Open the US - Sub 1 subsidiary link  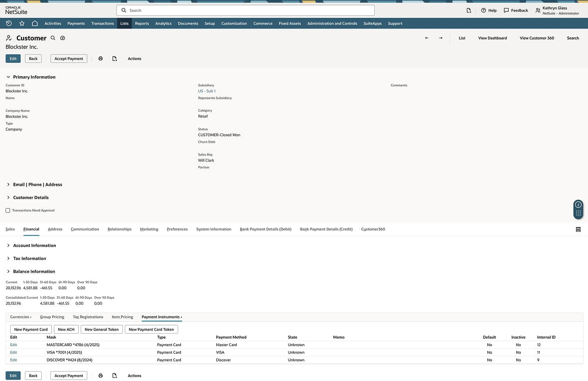[x=207, y=91]
